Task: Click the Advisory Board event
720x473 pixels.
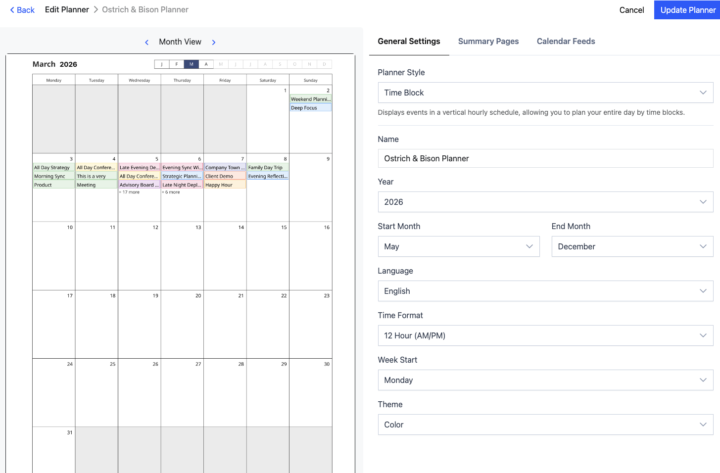Action: pos(139,185)
